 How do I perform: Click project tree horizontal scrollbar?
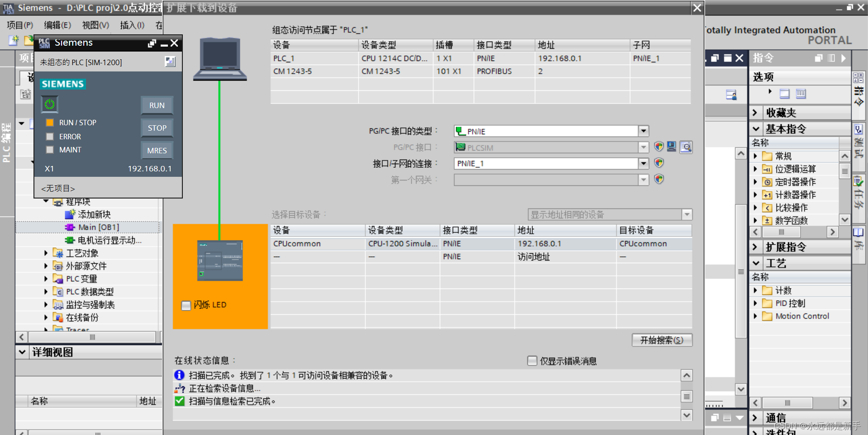[x=92, y=337]
